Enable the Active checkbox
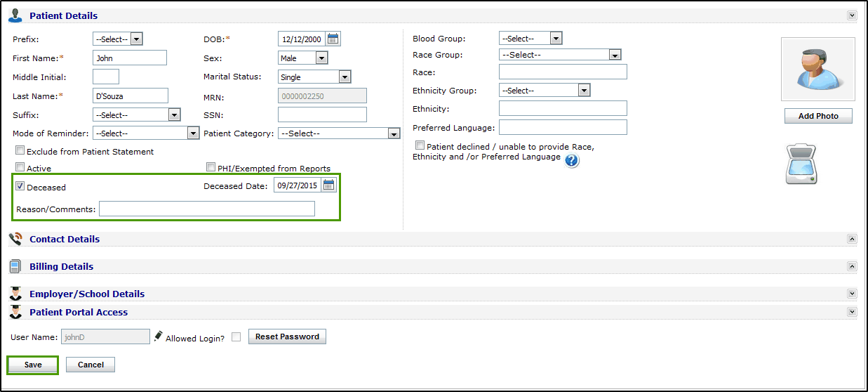Image resolution: width=868 pixels, height=392 pixels. [20, 168]
